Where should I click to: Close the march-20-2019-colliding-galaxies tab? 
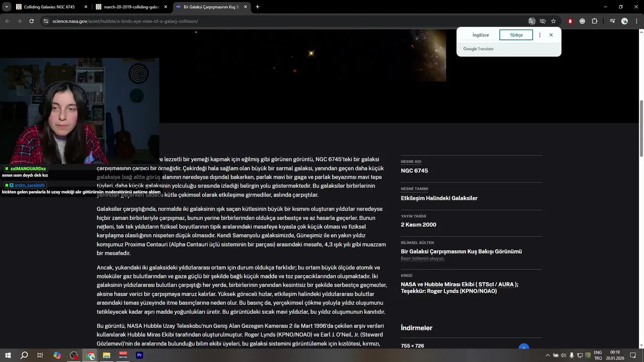point(166,7)
